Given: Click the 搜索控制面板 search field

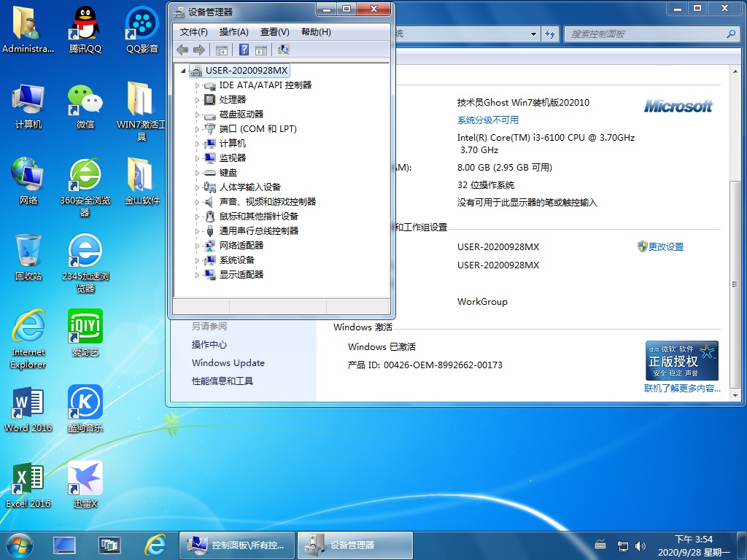Looking at the screenshot, I should (646, 34).
